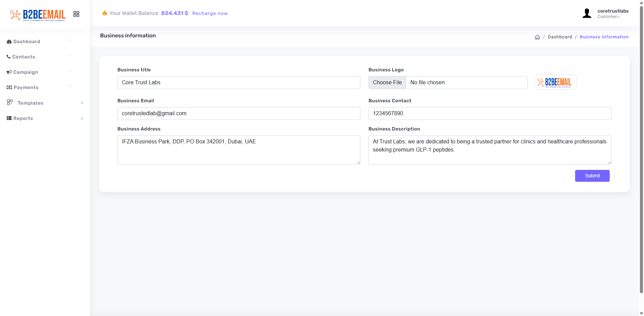This screenshot has width=644, height=316.
Task: Go home via breadcrumb house icon
Action: pos(537,37)
